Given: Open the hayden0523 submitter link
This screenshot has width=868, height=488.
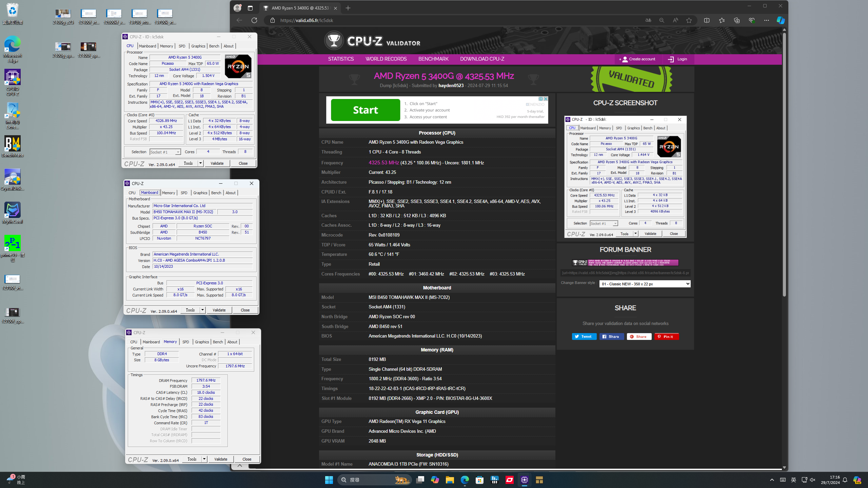Looking at the screenshot, I should 451,86.
